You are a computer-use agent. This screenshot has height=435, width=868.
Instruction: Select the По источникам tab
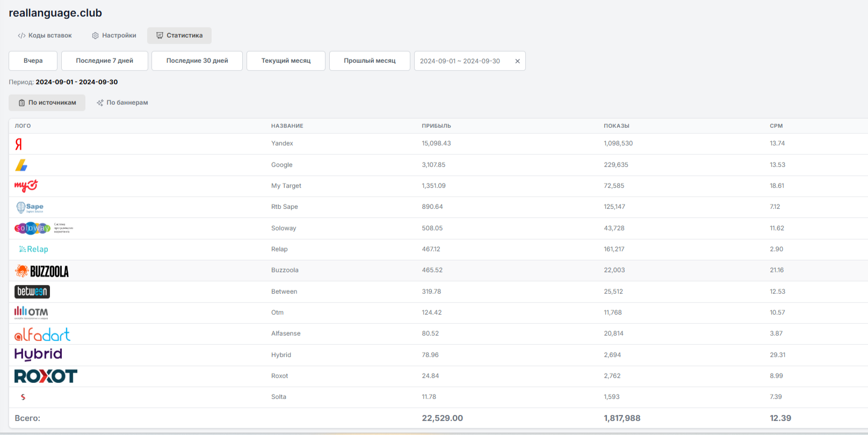[x=47, y=103]
